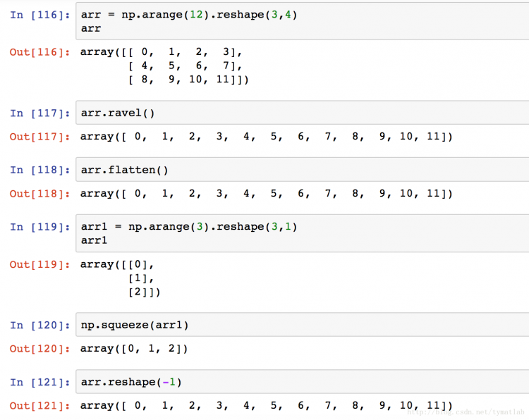The image size is (529, 420).
Task: Click the Out[119] column array output
Action: [120, 278]
